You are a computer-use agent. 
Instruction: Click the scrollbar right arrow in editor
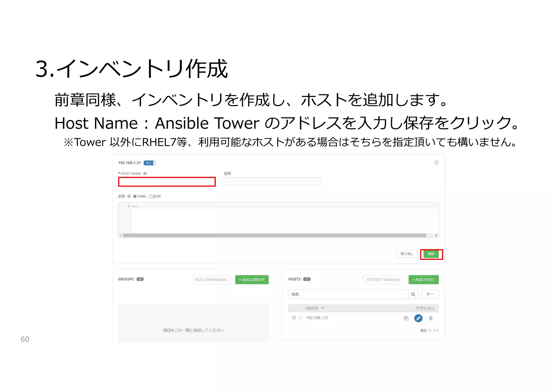click(x=436, y=236)
